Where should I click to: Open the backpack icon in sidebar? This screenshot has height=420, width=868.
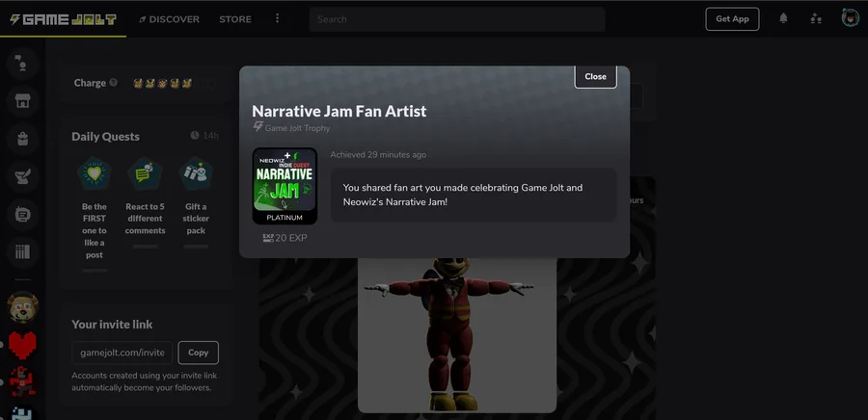point(22,139)
